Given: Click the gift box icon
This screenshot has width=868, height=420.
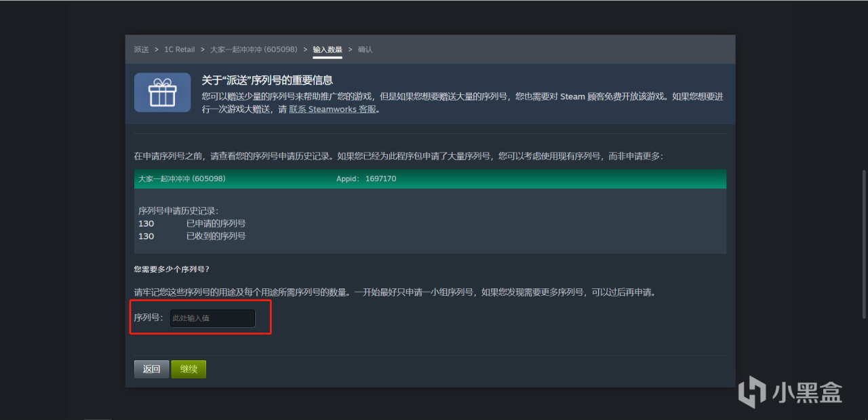Looking at the screenshot, I should click(162, 92).
